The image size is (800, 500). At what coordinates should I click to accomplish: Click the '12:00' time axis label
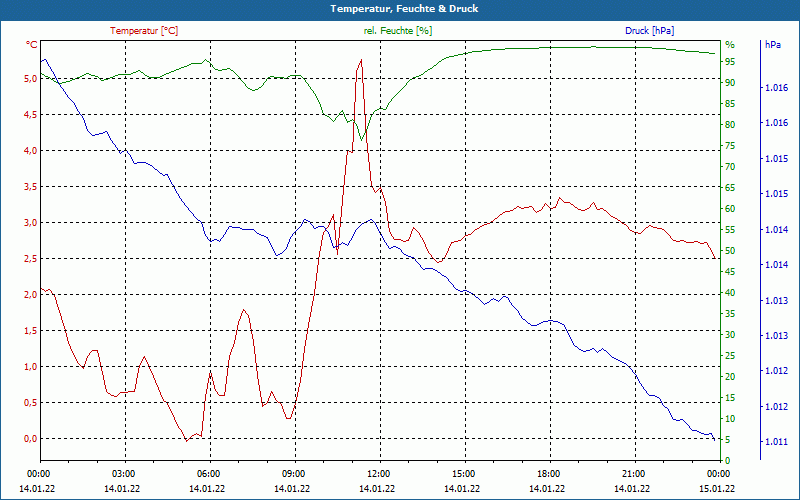[377, 473]
